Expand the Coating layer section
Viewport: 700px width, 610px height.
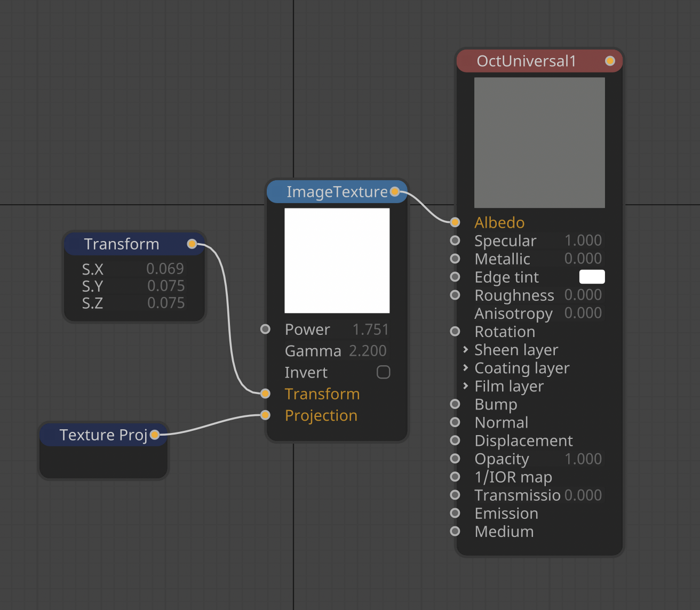point(466,368)
